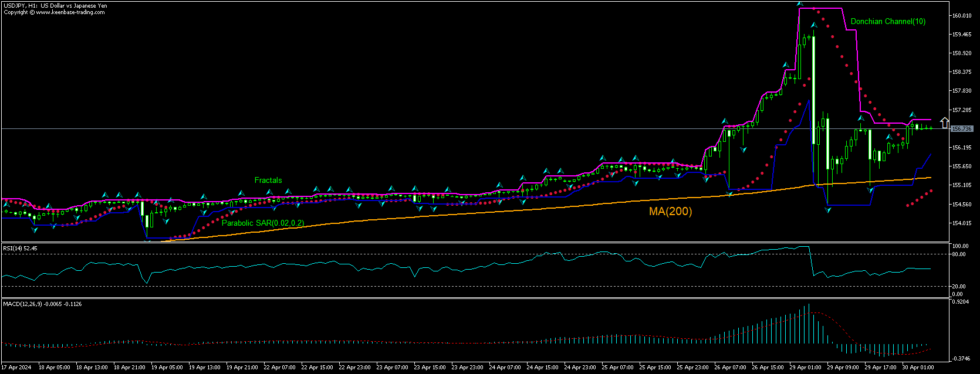Click the 22 Apr 07:00 time label
980x374 pixels.
[279, 368]
